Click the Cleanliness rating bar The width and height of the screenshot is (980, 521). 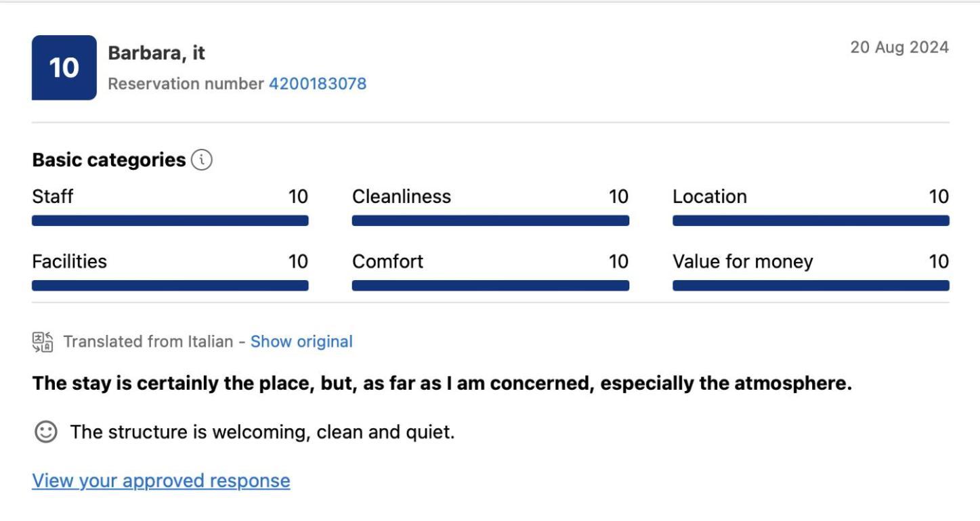coord(490,221)
